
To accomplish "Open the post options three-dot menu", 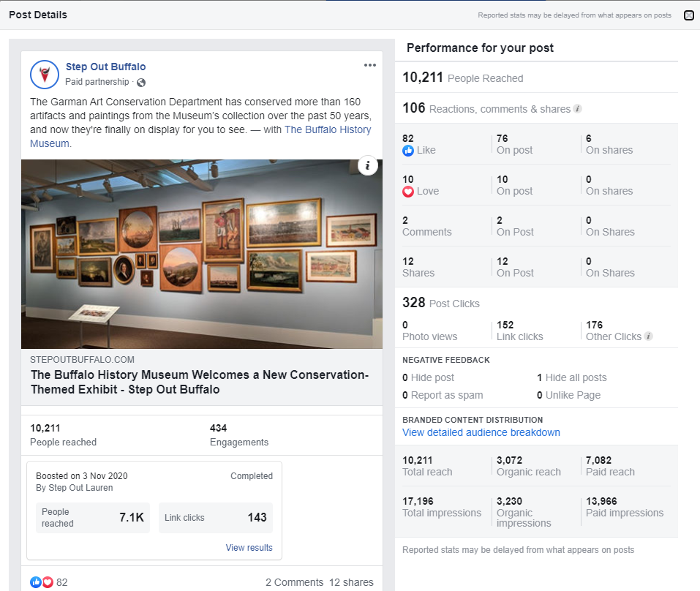I will point(369,65).
